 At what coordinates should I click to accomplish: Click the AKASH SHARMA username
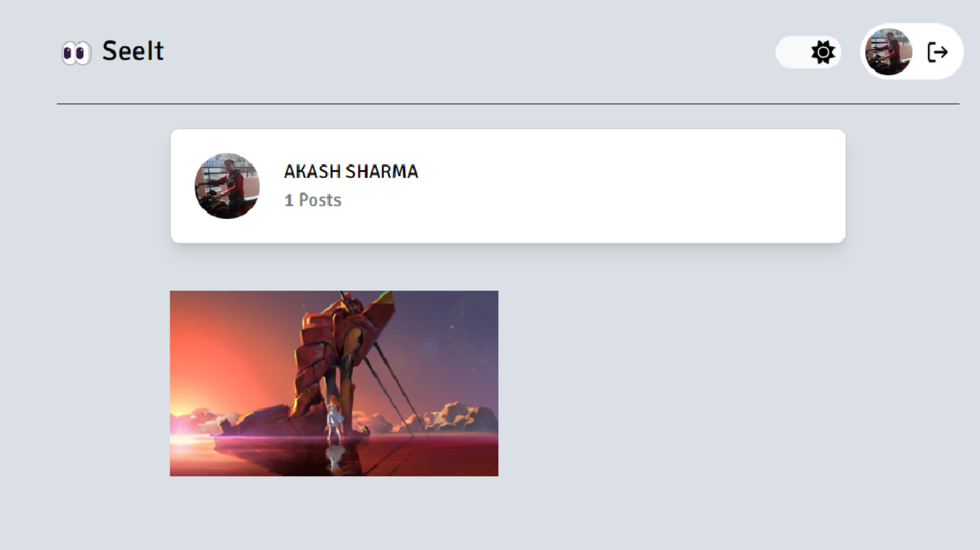tap(351, 171)
